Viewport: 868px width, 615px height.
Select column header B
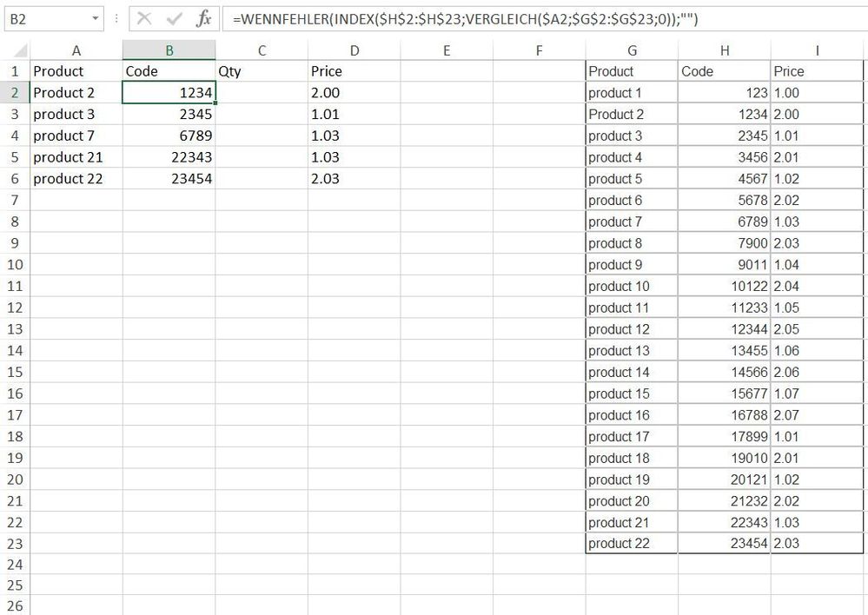pos(169,50)
